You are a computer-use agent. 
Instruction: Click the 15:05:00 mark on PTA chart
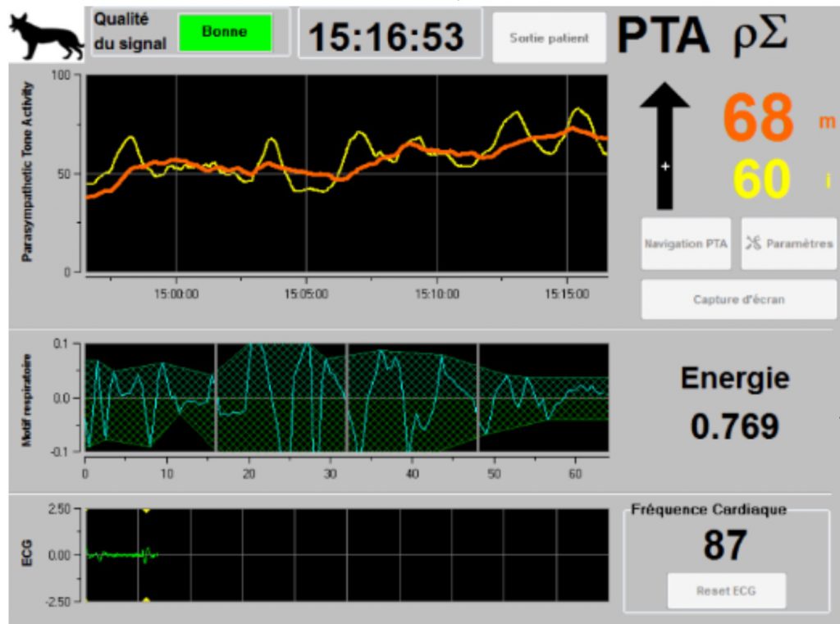(306, 293)
